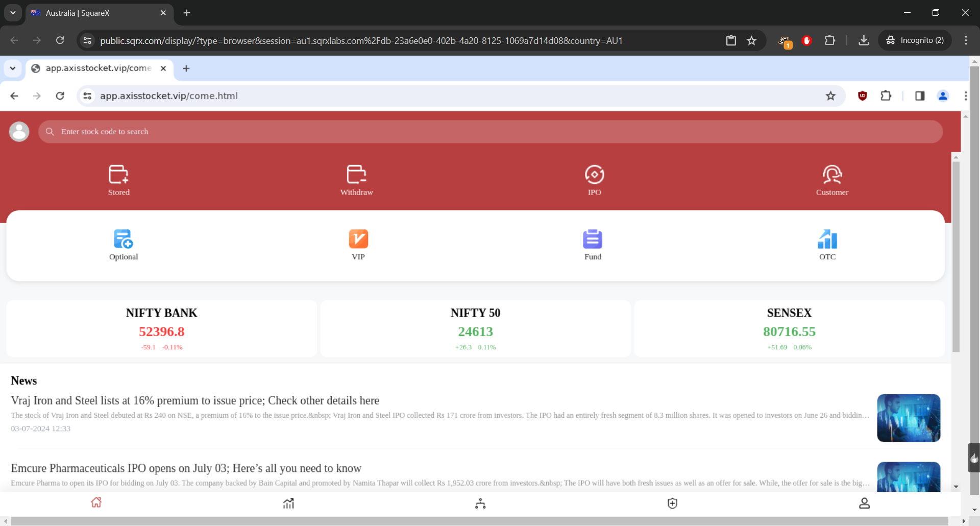Open the Emcure Pharmaceuticals IPO news headline
980x526 pixels.
[186, 468]
